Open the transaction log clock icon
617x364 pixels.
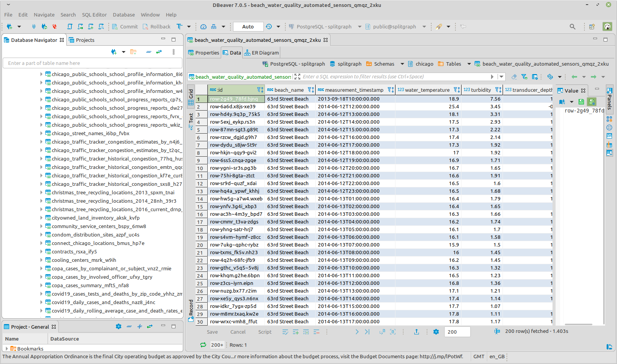[269, 26]
